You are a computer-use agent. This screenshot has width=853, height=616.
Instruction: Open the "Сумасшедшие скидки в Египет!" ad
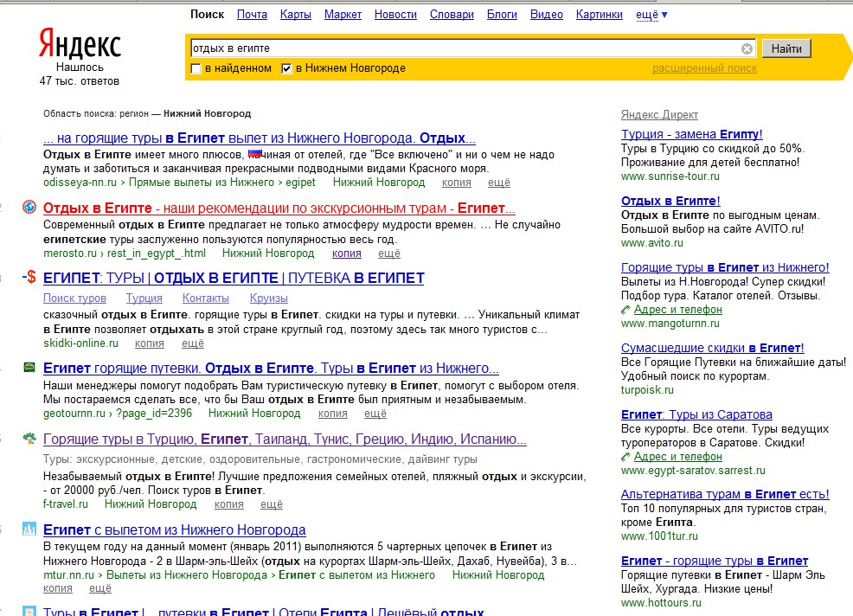713,349
